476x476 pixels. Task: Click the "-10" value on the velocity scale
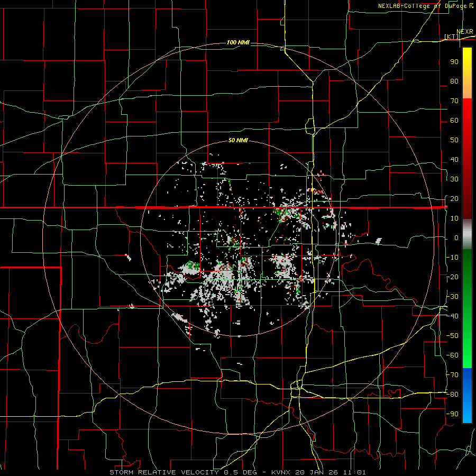point(452,258)
